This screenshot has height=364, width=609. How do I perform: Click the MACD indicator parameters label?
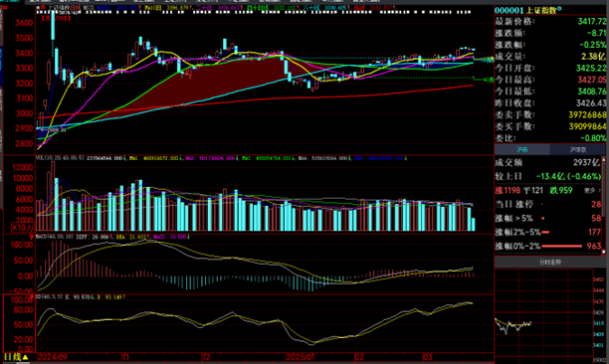(55, 237)
